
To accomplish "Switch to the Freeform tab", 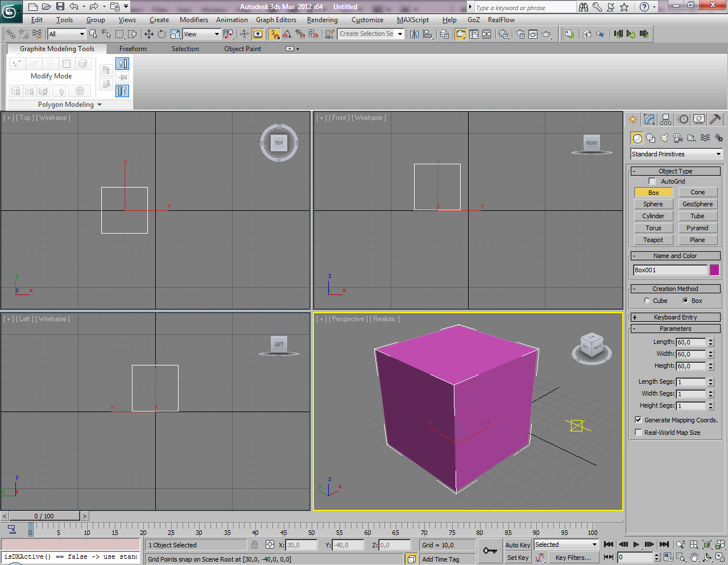I will tap(133, 49).
